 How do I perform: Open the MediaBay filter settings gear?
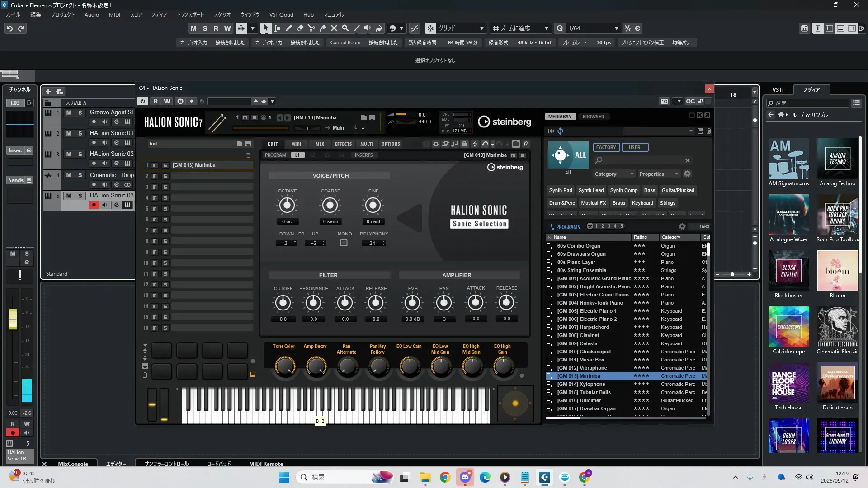(687, 174)
